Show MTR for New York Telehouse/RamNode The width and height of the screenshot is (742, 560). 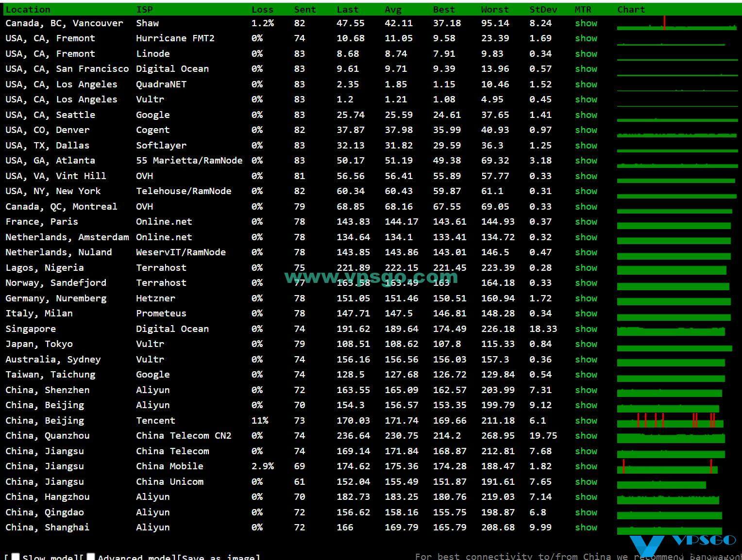[586, 191]
